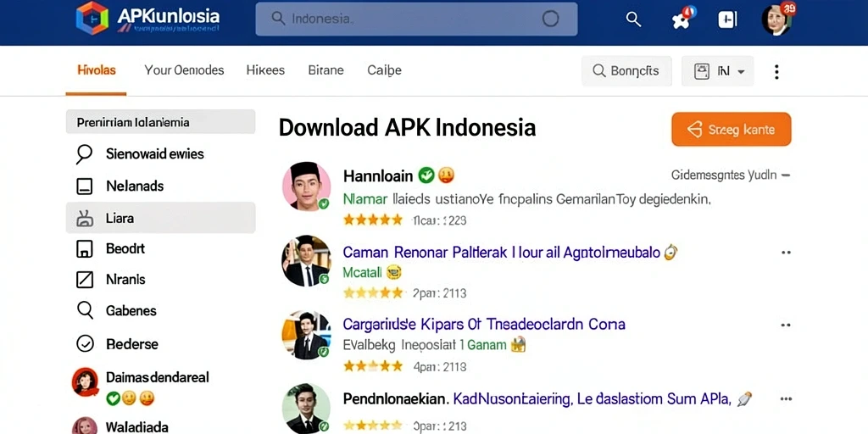Screen dimensions: 868x434
Task: Open the IN language dropdown
Action: click(717, 71)
